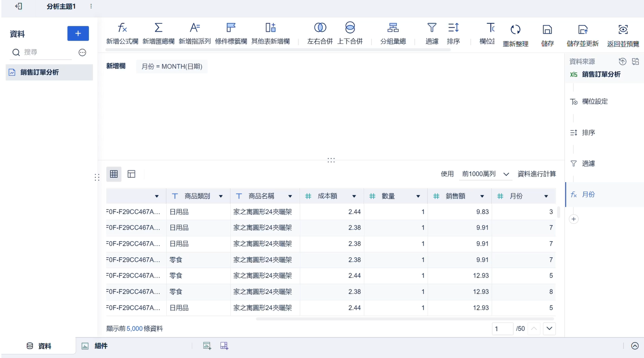This screenshot has height=358, width=644.
Task: Click the partially hidden 欄位設定 toolbar tool
Action: click(x=487, y=34)
